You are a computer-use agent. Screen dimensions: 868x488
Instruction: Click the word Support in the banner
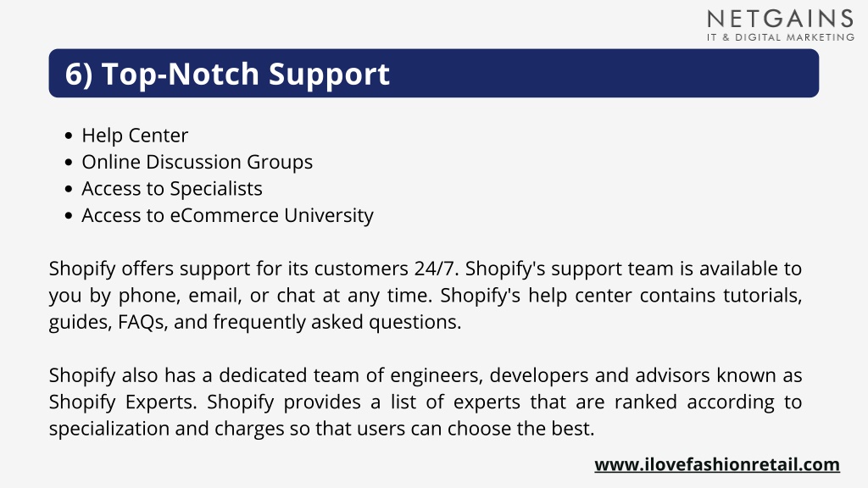pos(330,75)
